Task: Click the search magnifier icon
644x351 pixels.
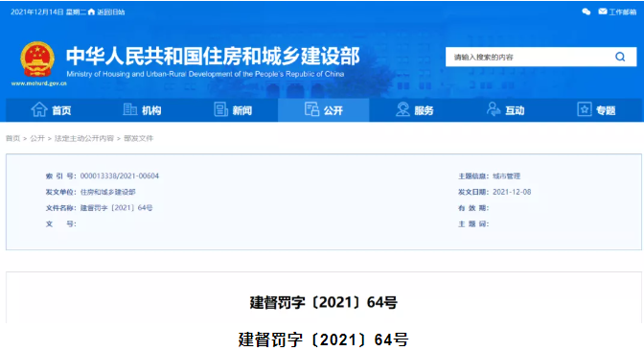Action: click(620, 57)
